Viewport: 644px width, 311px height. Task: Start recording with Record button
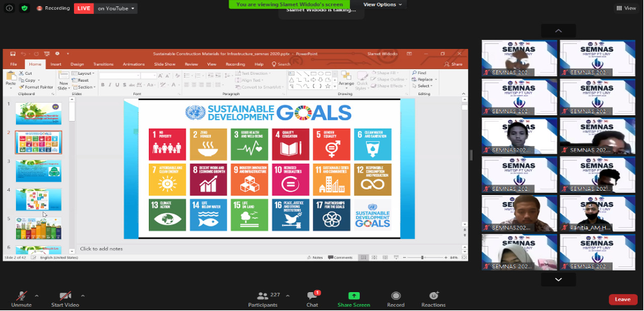pos(396,296)
